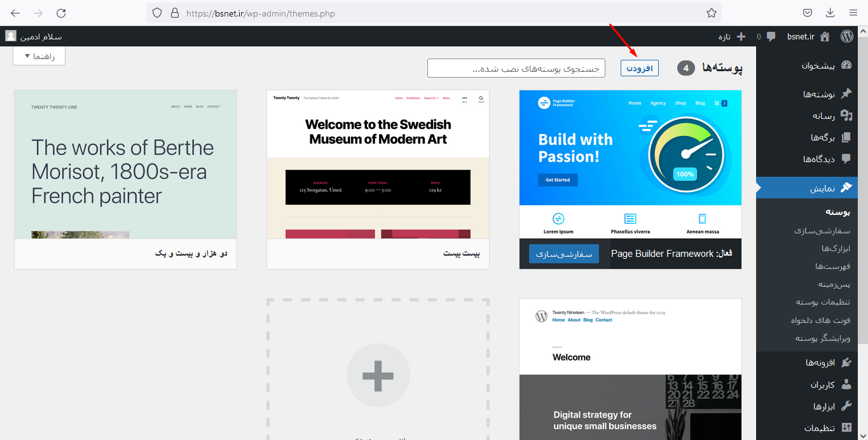
Task: Click the large plus add-theme icon
Action: point(378,376)
